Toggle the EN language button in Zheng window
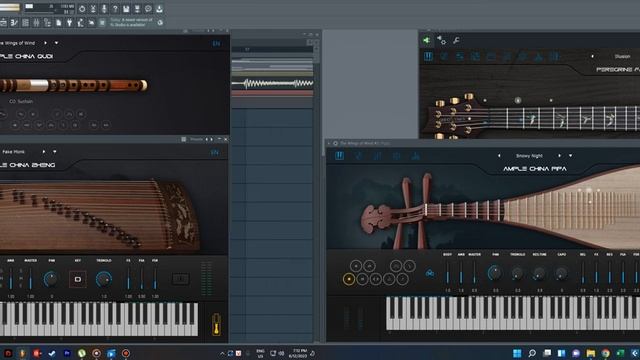The width and height of the screenshot is (640, 360). [x=215, y=152]
